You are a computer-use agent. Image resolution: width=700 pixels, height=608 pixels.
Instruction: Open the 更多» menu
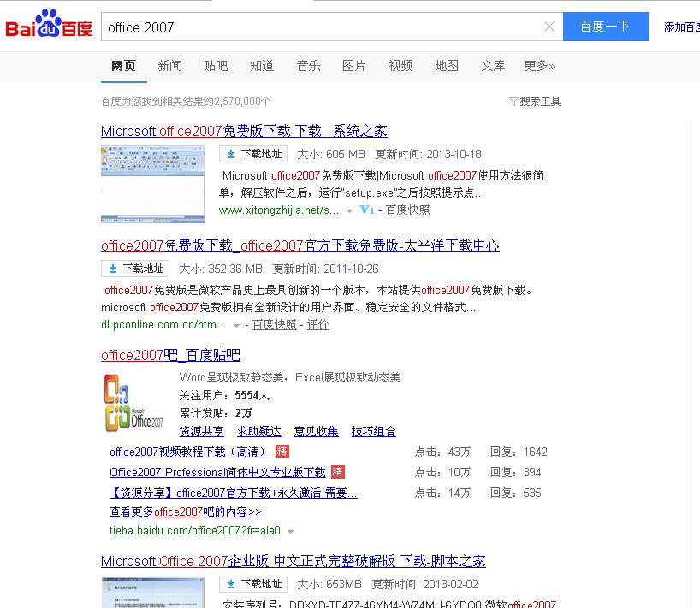[x=539, y=66]
